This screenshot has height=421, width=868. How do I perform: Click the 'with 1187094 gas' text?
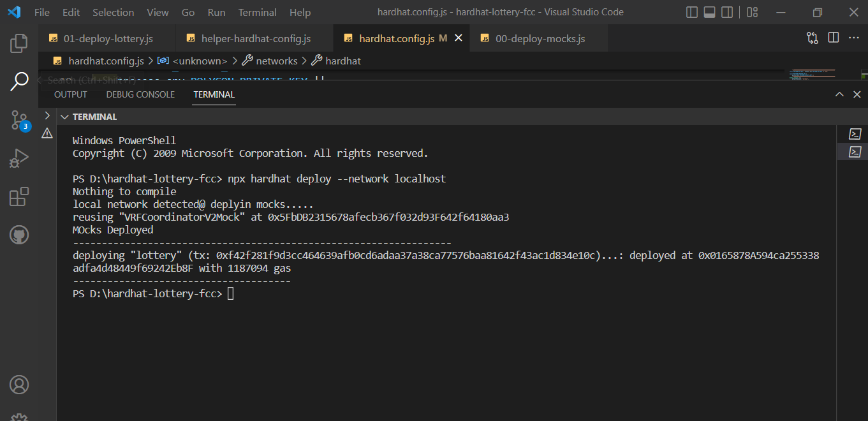tap(245, 268)
